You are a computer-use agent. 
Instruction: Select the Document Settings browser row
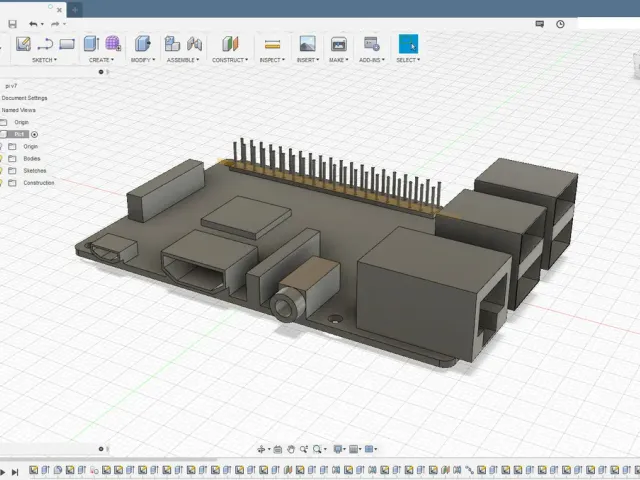pos(24,98)
